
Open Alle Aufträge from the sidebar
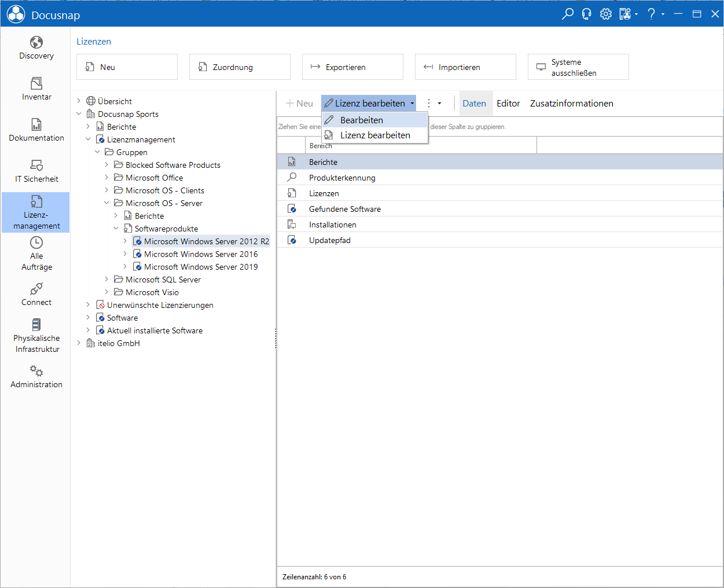click(36, 253)
